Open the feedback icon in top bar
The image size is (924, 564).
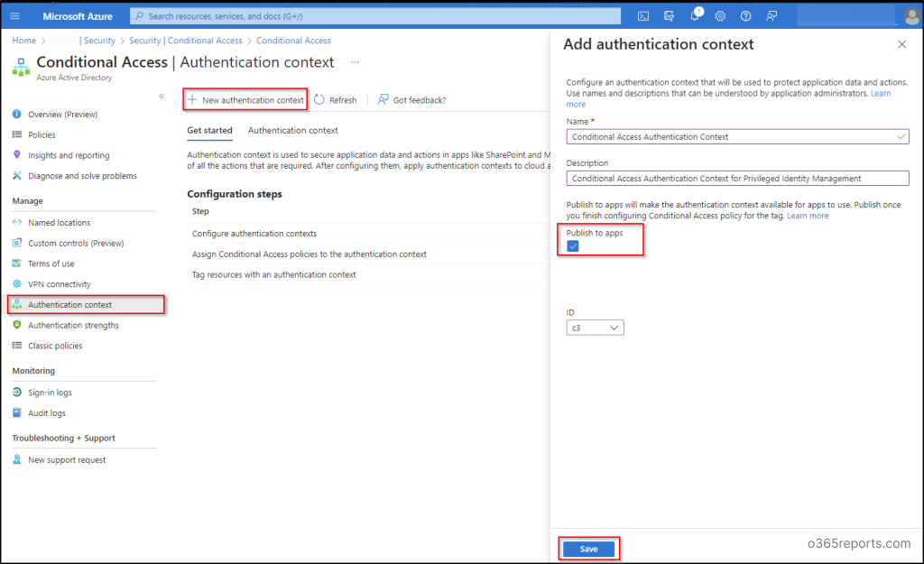pyautogui.click(x=772, y=16)
